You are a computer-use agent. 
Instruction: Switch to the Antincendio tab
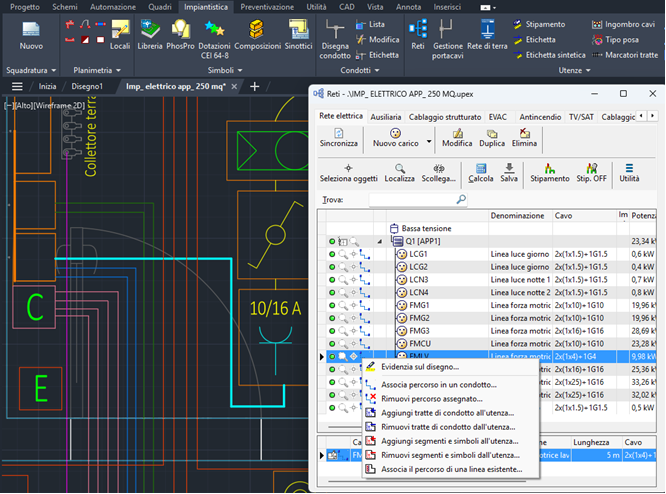click(x=539, y=117)
